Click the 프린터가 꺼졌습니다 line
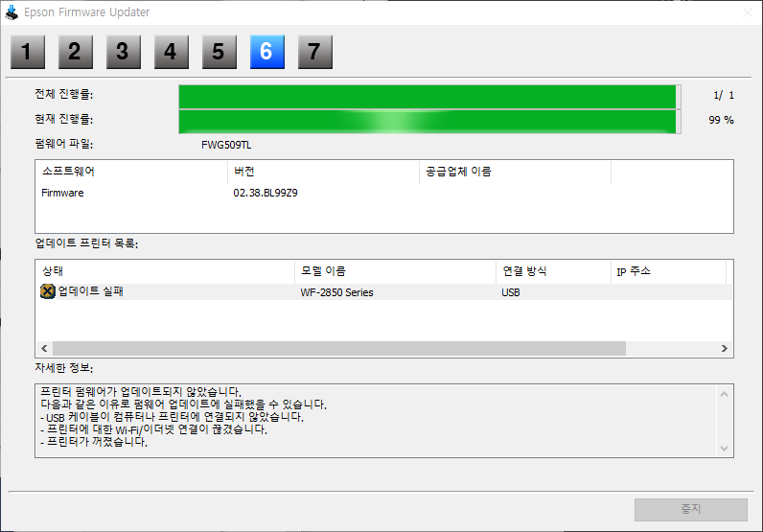Viewport: 763px width, 532px height. [x=94, y=442]
